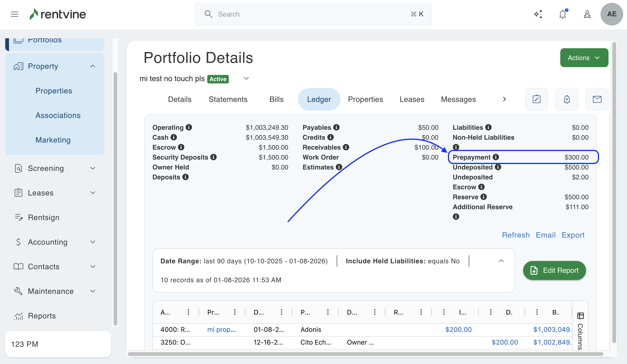
Task: Click the rocket icon in header
Action: point(587,14)
